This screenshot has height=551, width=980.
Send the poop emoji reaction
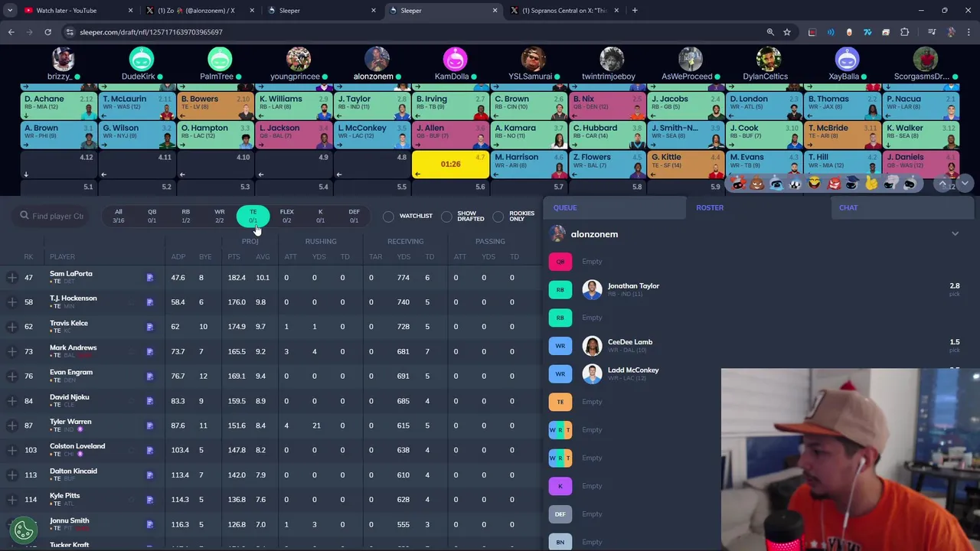click(x=757, y=184)
